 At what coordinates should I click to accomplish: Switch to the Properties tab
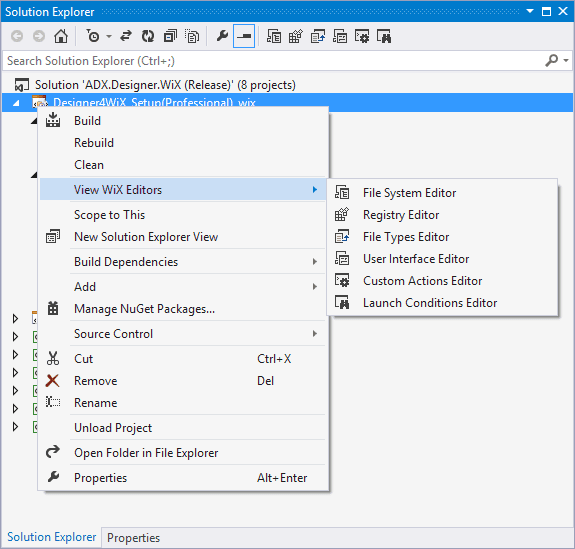(x=133, y=538)
